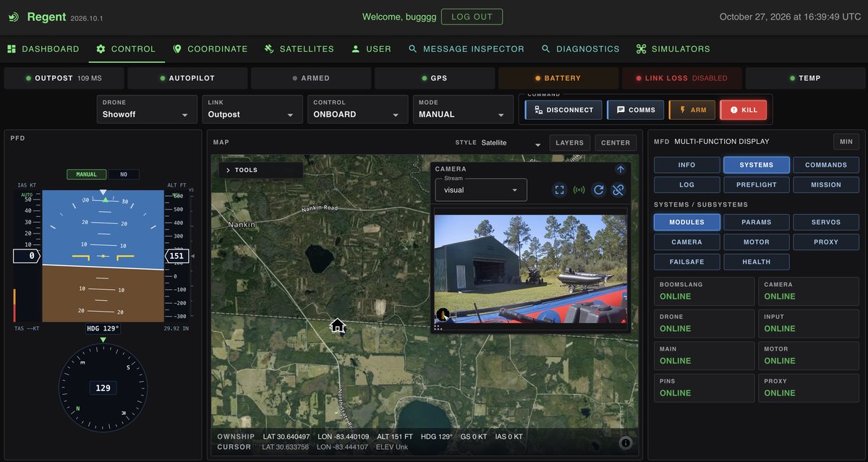Click the Autopilot status indicator
The width and height of the screenshot is (868, 462).
click(188, 78)
